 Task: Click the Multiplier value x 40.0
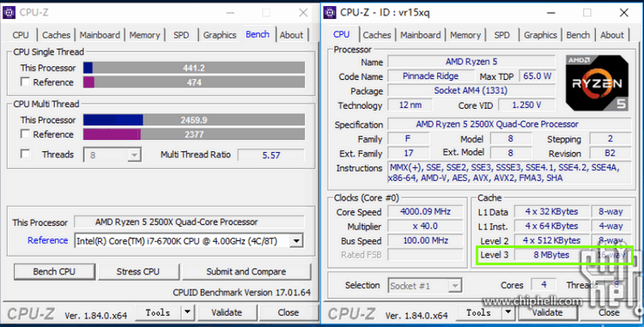click(x=426, y=226)
